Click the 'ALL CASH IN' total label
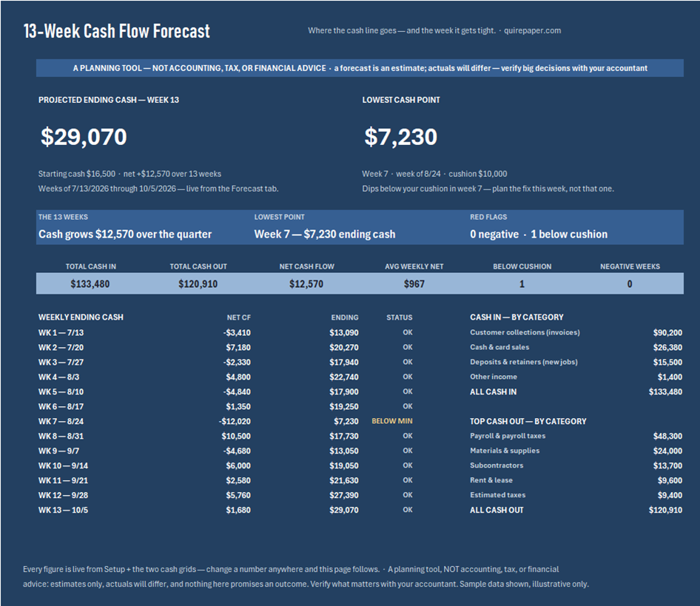Image resolution: width=700 pixels, height=606 pixels. click(493, 391)
